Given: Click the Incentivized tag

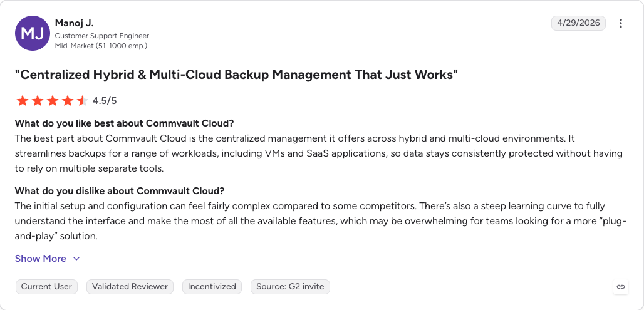Looking at the screenshot, I should click(212, 287).
